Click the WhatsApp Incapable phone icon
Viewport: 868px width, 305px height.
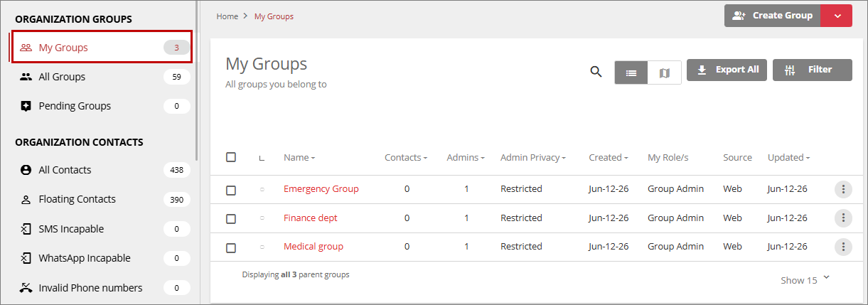coord(26,258)
